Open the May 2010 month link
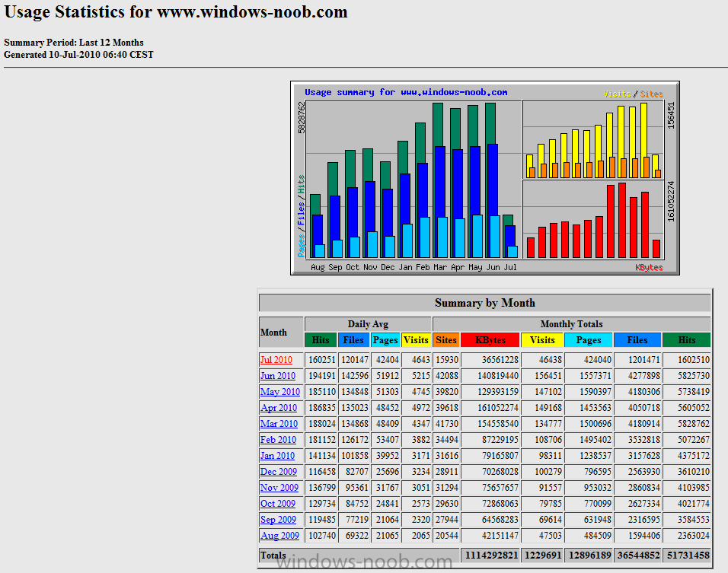The image size is (728, 573). click(x=280, y=392)
